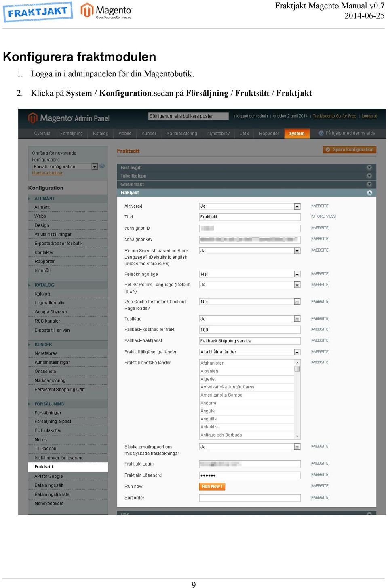
Task: Click the Logga ut link
Action: point(369,116)
